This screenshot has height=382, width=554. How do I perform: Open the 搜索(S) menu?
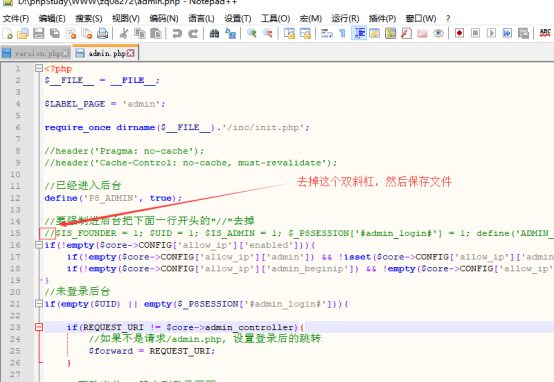pos(89,18)
